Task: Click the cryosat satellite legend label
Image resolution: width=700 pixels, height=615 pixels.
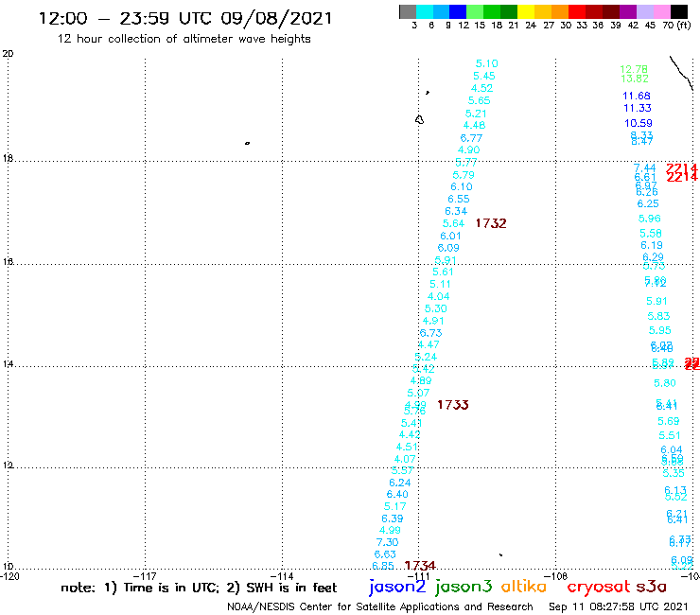Action: pos(598,588)
